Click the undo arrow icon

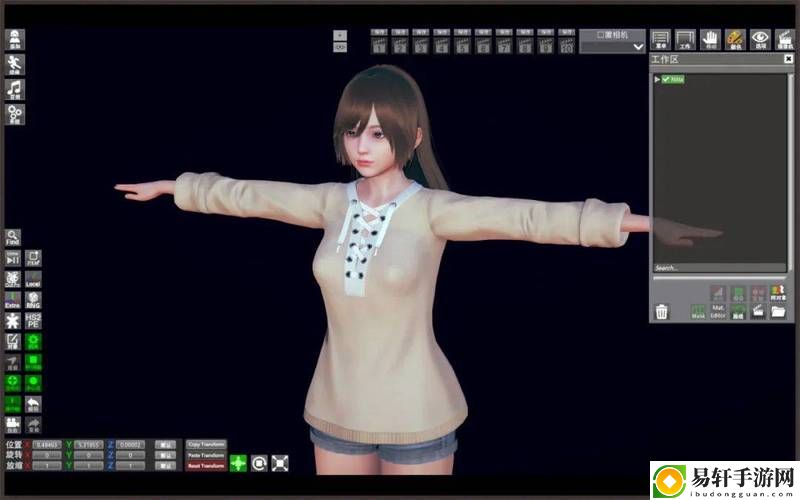33,404
